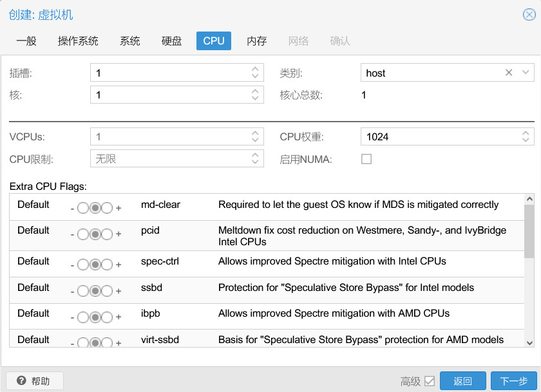The image size is (541, 392).
Task: Click inside the CPU限制 input field
Action: (167, 158)
